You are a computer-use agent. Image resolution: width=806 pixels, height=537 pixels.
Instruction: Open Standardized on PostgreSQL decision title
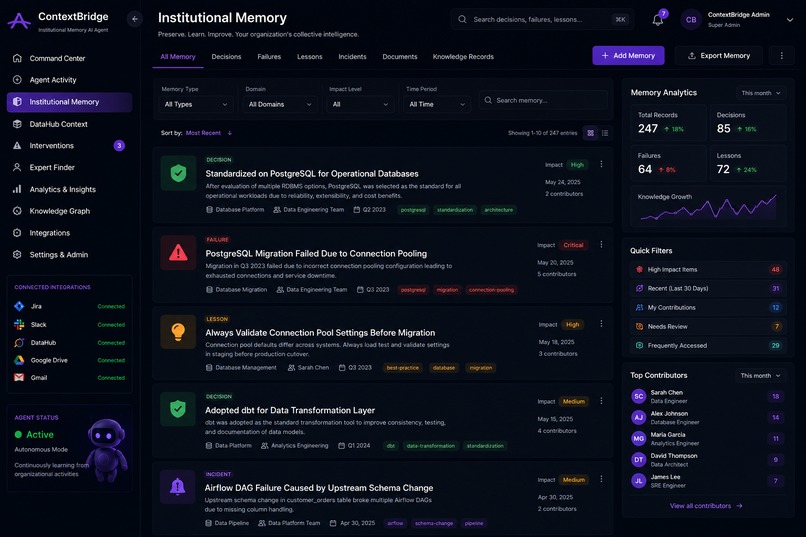click(312, 174)
